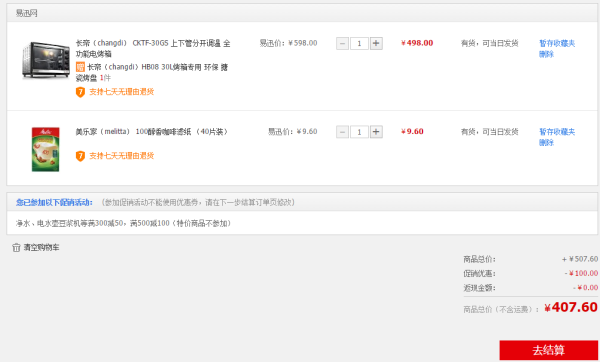Click the red 去结算 checkout button
Image resolution: width=600 pixels, height=362 pixels.
click(x=549, y=350)
